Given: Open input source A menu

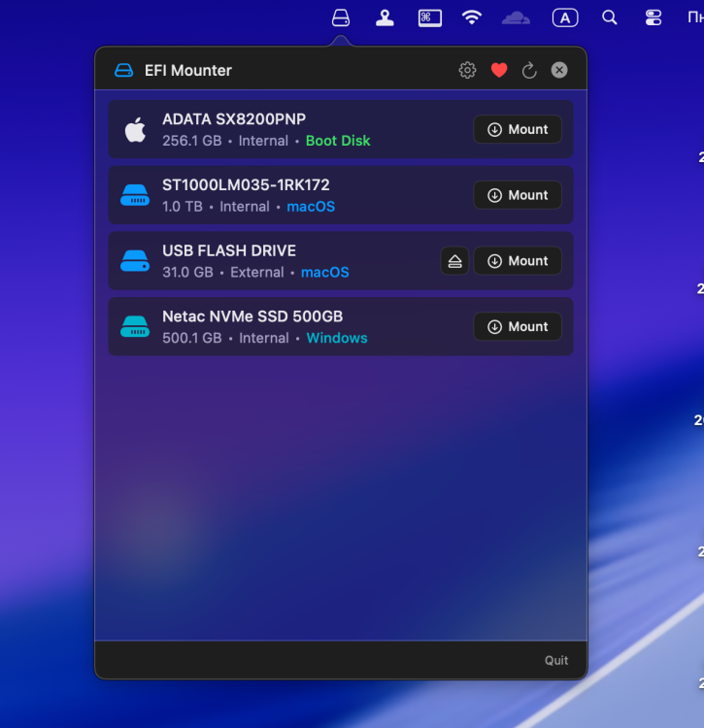Looking at the screenshot, I should click(565, 18).
